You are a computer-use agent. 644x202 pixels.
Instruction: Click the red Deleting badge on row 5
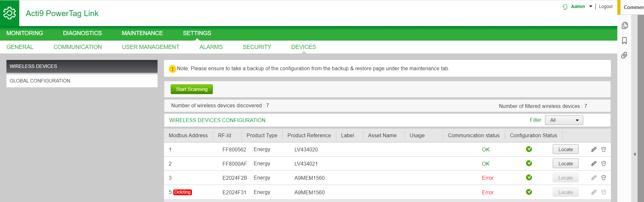click(x=182, y=192)
